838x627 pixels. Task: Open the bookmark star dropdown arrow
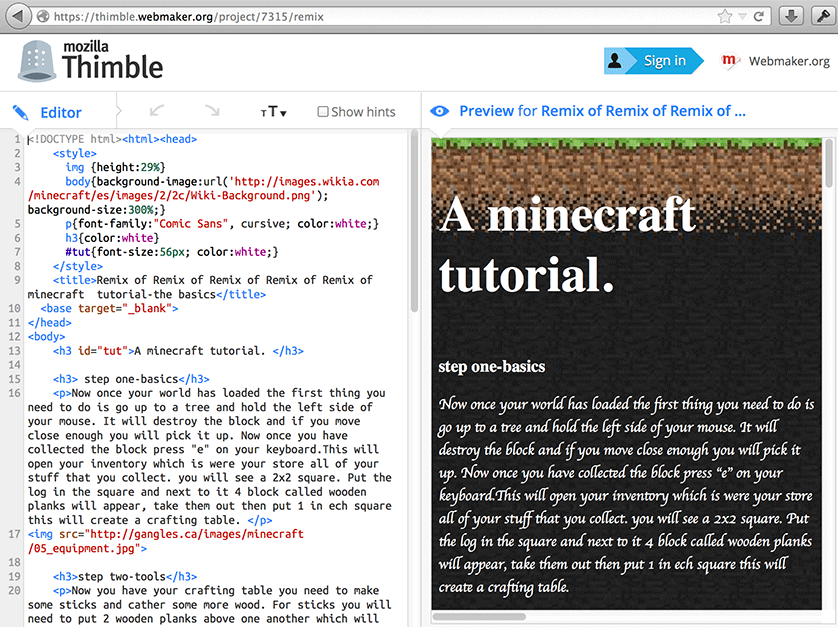[742, 17]
